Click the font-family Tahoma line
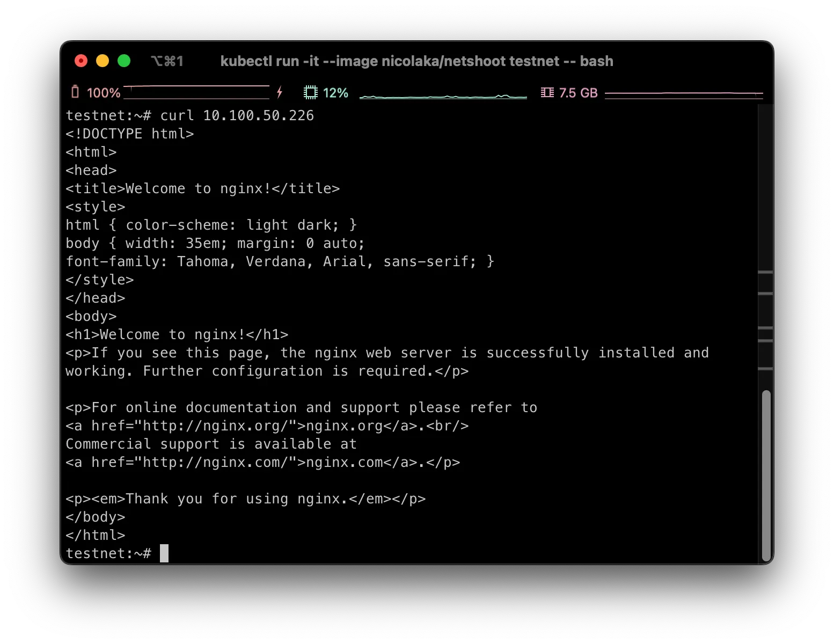834x644 pixels. tap(280, 261)
